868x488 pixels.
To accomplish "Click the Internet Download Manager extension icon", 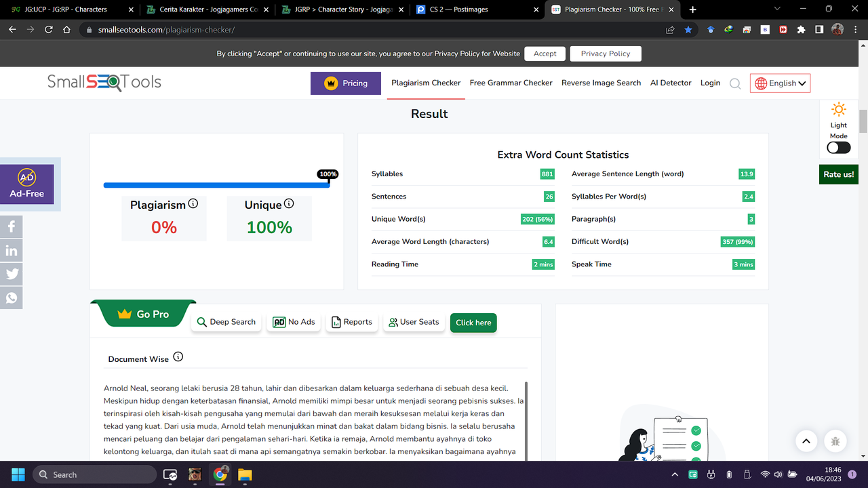I will click(728, 30).
